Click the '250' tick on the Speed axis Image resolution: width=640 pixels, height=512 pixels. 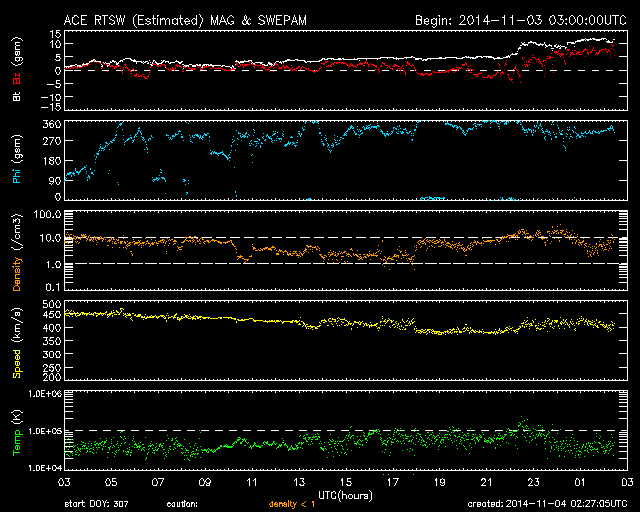(51, 367)
